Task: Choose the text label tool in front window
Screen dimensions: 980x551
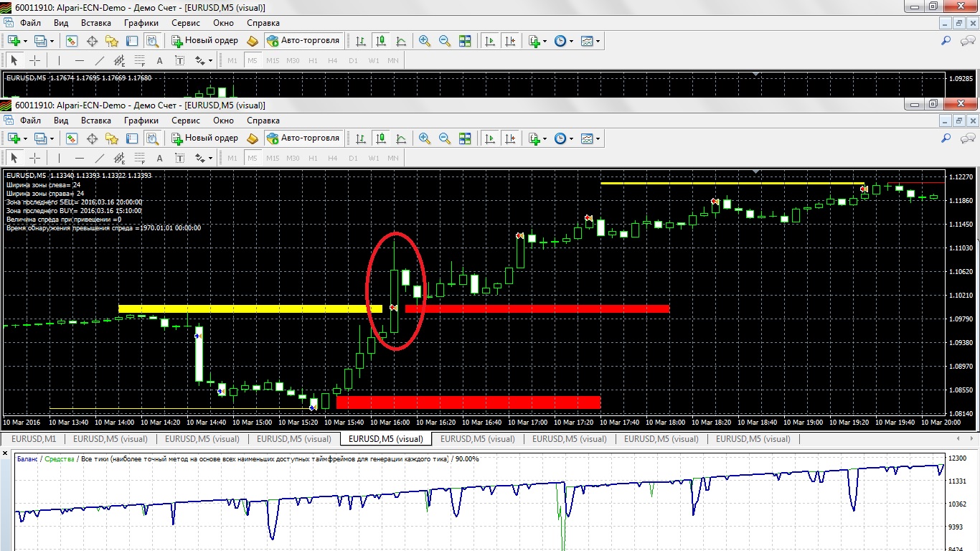Action: pos(180,159)
